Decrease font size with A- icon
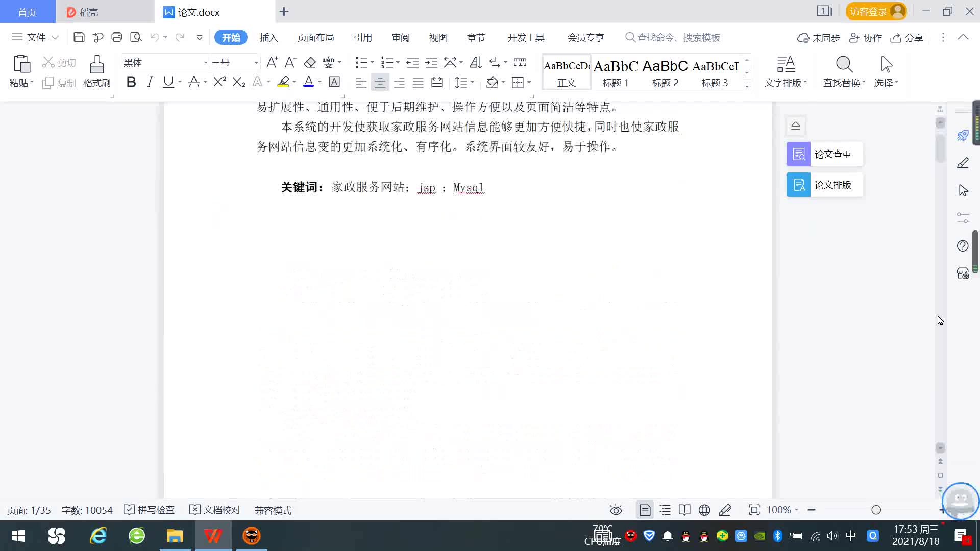This screenshot has height=551, width=980. 290,62
